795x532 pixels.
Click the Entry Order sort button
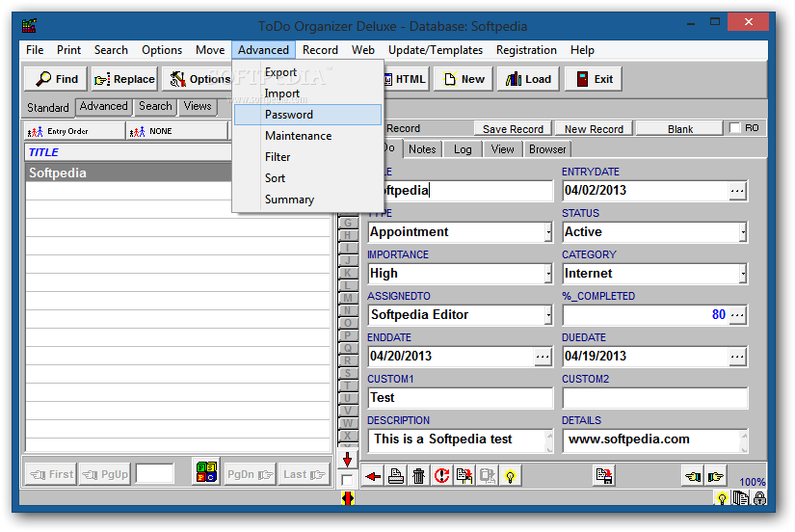click(74, 131)
